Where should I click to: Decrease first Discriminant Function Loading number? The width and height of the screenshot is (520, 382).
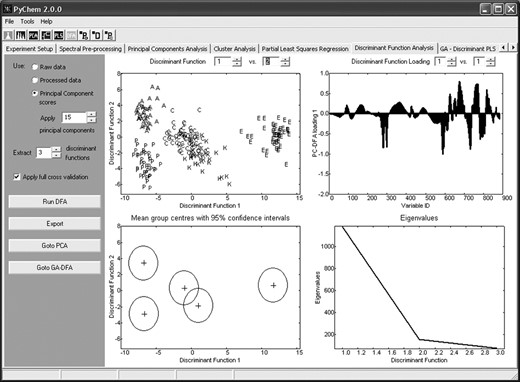coord(451,64)
